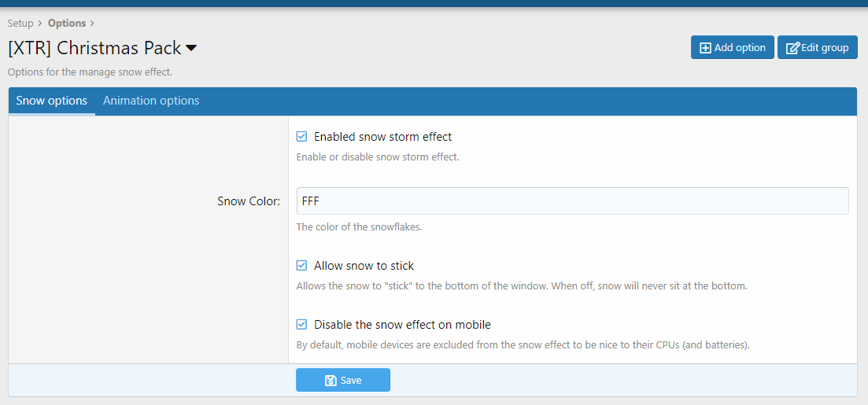Screen dimensions: 868x405
Task: Toggle the Enabled snow storm effect checkbox
Action: 301,137
